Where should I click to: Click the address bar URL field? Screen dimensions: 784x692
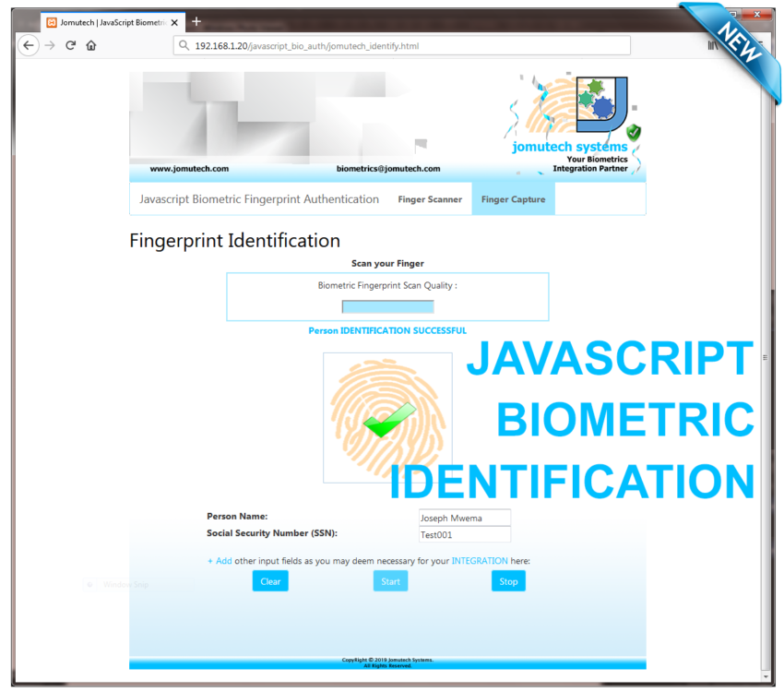coord(406,45)
